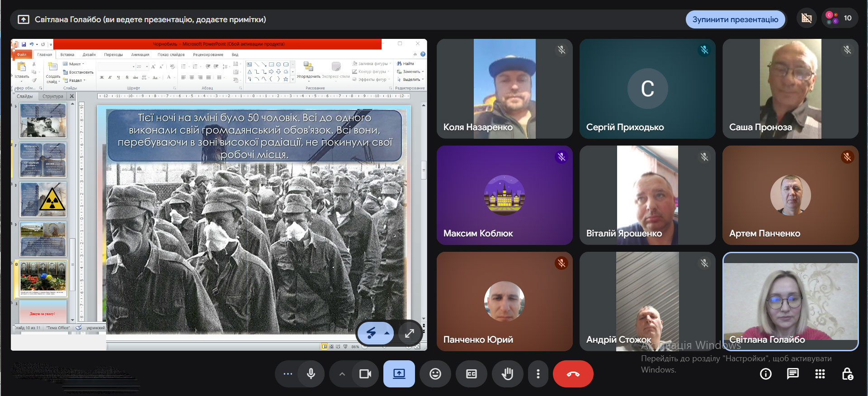Image resolution: width=868 pixels, height=396 pixels.
Task: Turn on closed captions
Action: click(x=472, y=374)
